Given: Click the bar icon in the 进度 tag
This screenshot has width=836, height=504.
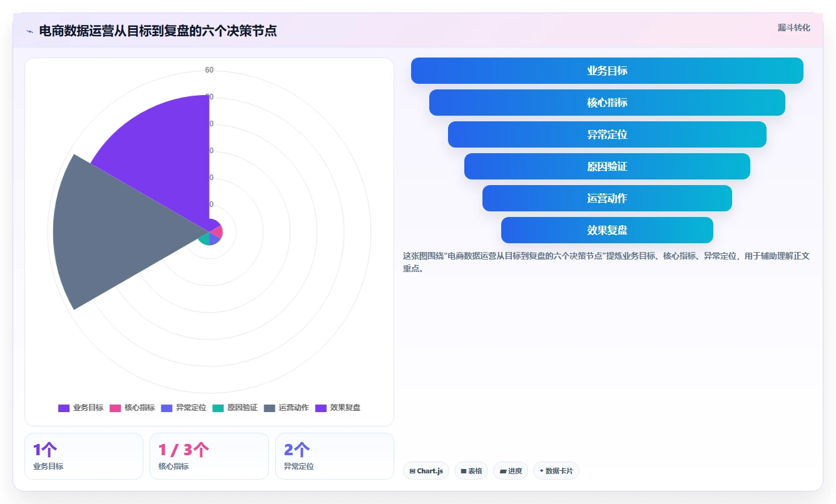Looking at the screenshot, I should pyautogui.click(x=503, y=471).
